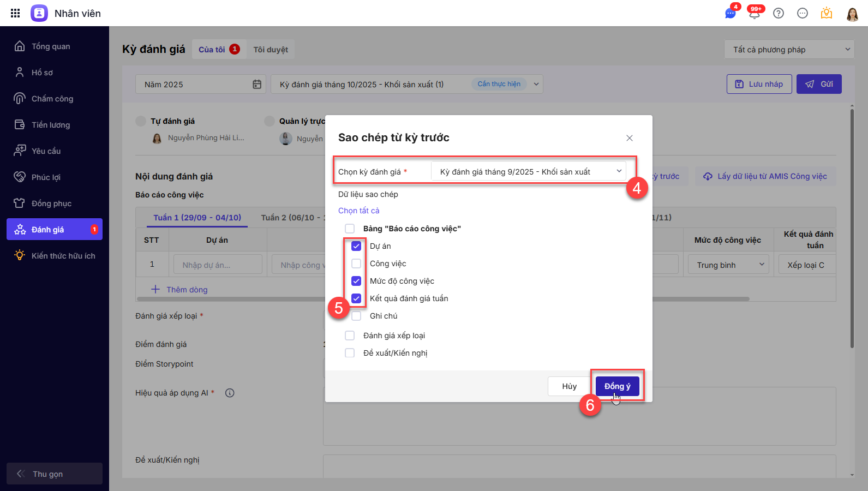Collapse the sidebar with Thu gọn

pos(55,474)
